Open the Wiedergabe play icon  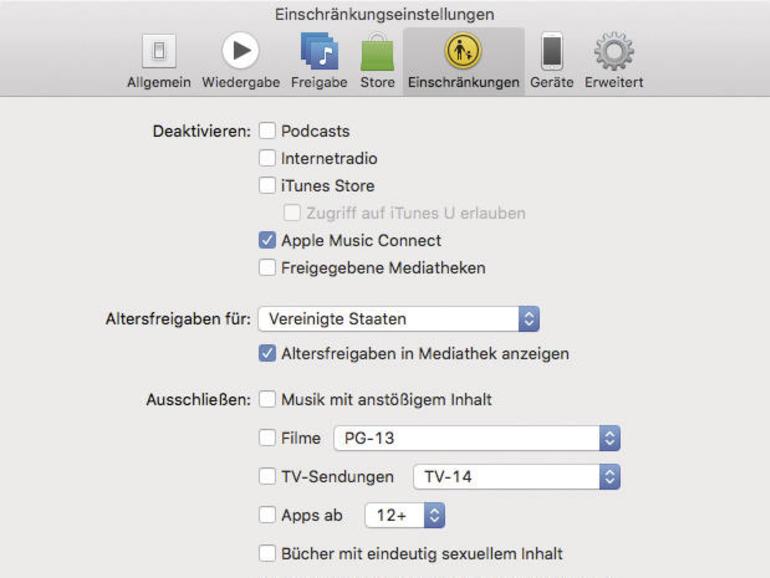click(240, 51)
